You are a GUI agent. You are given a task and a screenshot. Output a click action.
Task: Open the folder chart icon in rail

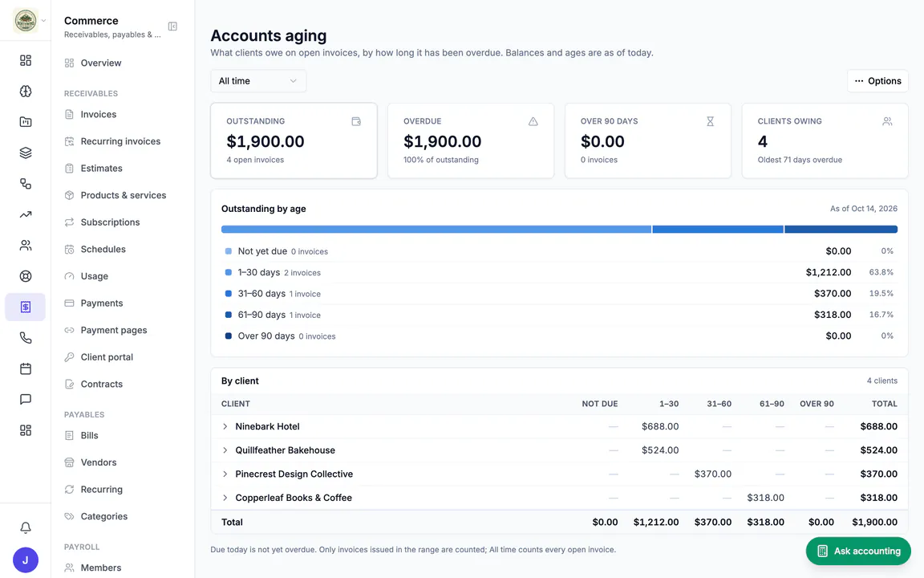tap(26, 122)
